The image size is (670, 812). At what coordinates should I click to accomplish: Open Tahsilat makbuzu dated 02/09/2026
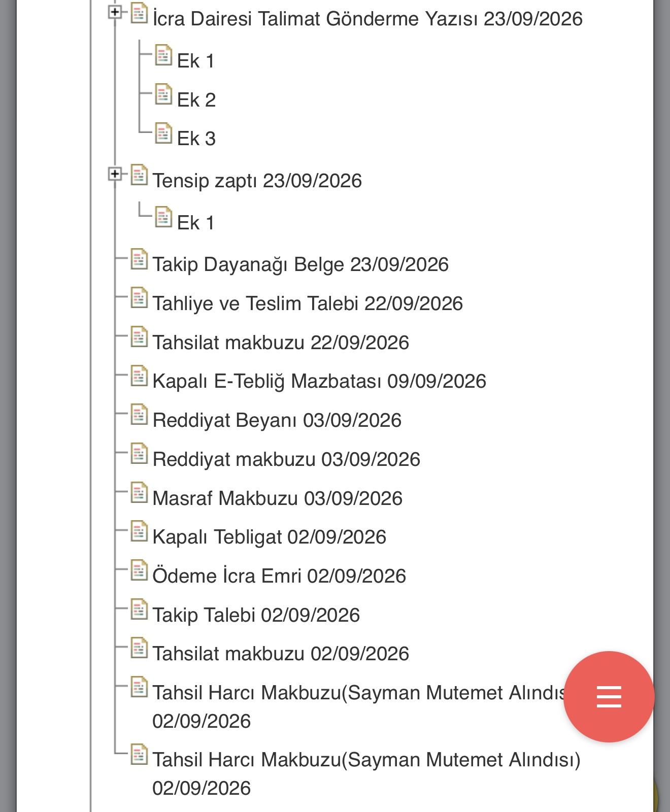point(281,654)
